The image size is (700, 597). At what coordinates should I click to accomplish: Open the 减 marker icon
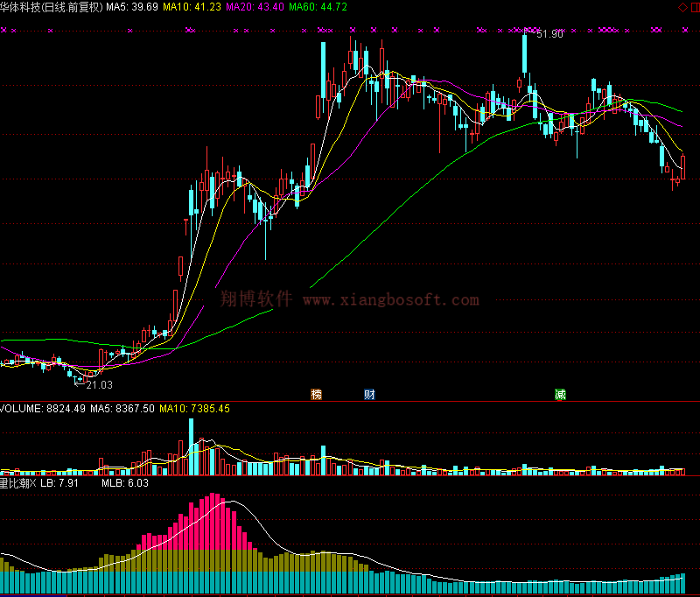(560, 394)
